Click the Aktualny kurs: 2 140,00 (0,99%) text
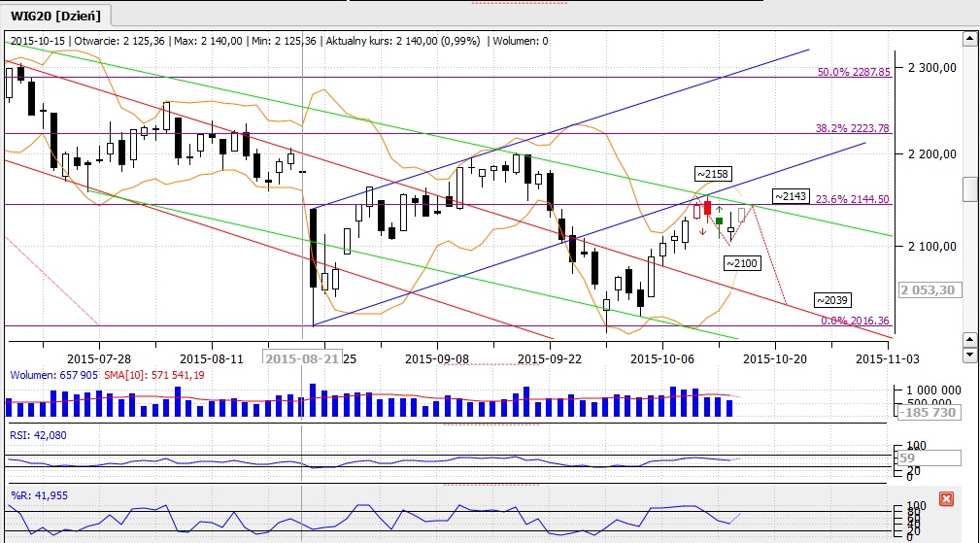Screen dimensions: 980x543 click(403, 41)
